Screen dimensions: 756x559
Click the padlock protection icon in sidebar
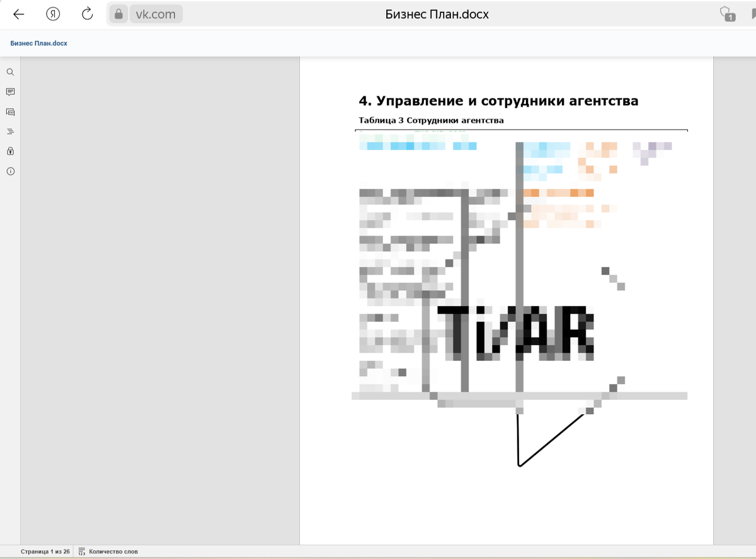[10, 150]
